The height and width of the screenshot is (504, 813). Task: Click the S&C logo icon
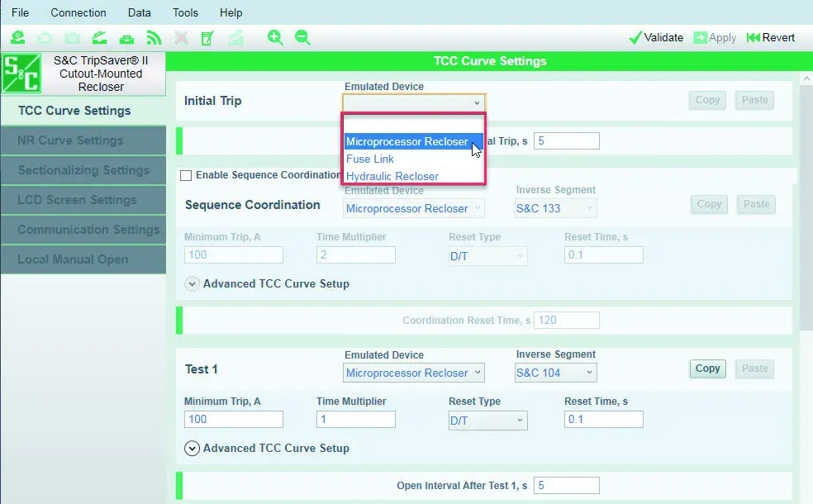pos(21,73)
